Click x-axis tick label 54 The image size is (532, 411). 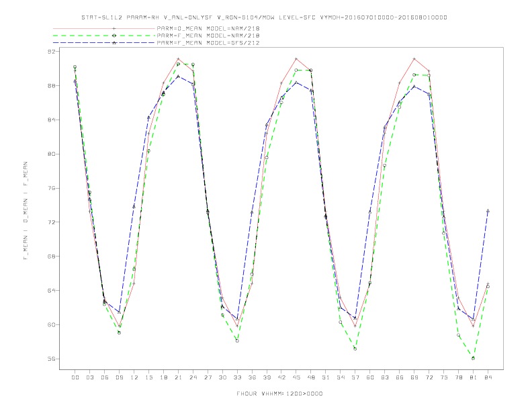click(x=341, y=377)
